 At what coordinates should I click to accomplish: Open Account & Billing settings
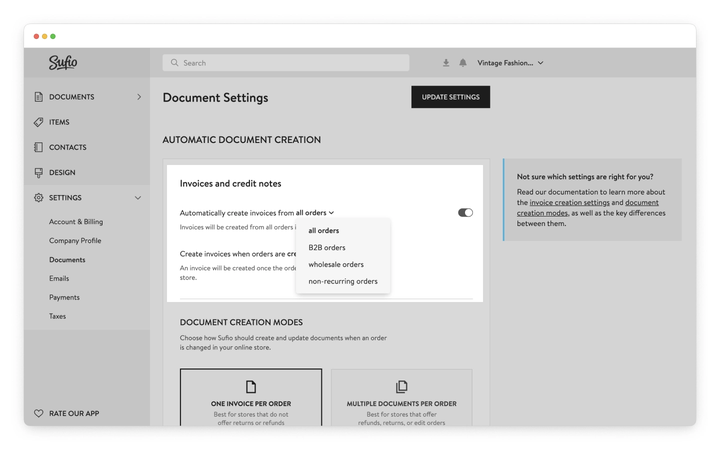tap(76, 222)
